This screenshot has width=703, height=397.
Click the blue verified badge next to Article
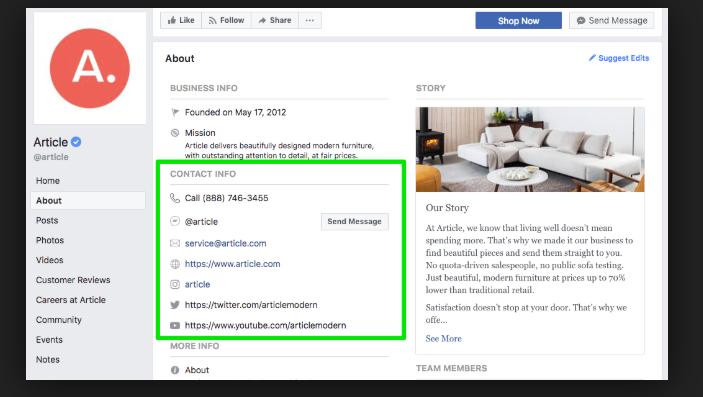pyautogui.click(x=76, y=142)
